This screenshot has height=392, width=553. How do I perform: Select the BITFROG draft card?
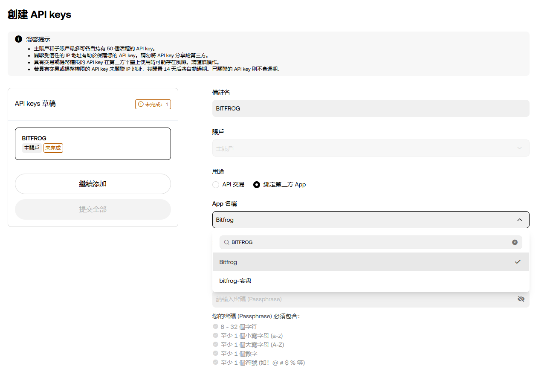click(93, 144)
